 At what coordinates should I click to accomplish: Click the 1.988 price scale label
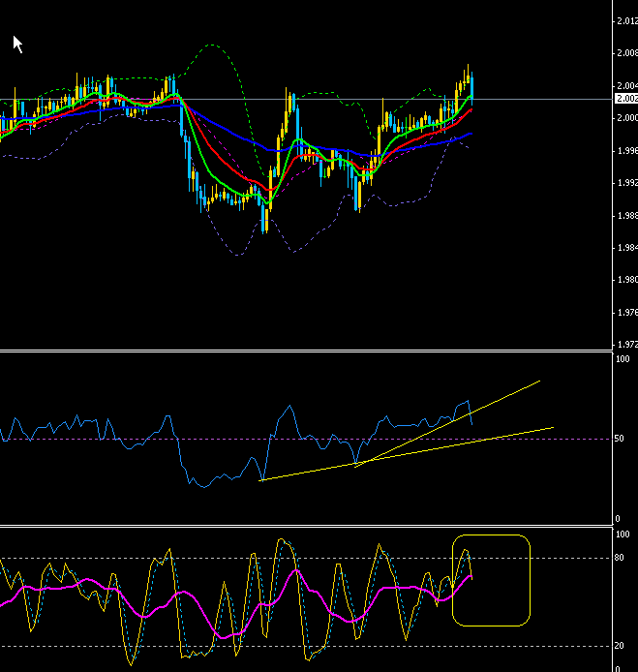[x=626, y=215]
